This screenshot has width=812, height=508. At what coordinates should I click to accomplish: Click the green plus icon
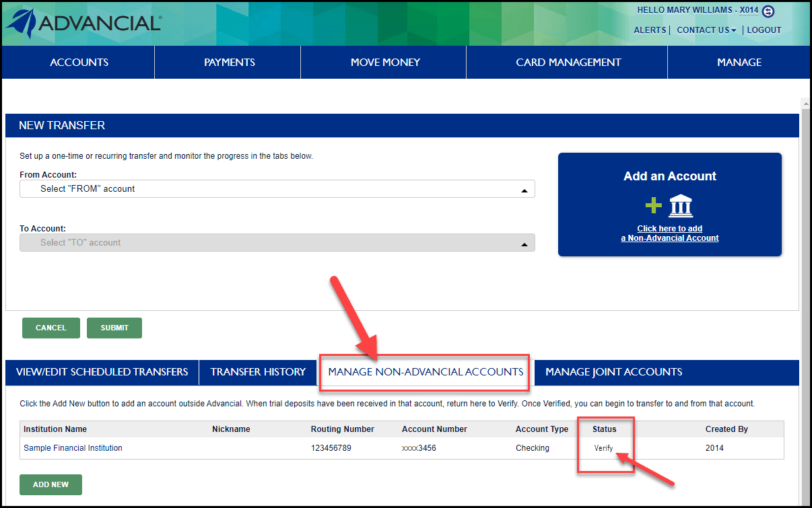[654, 207]
